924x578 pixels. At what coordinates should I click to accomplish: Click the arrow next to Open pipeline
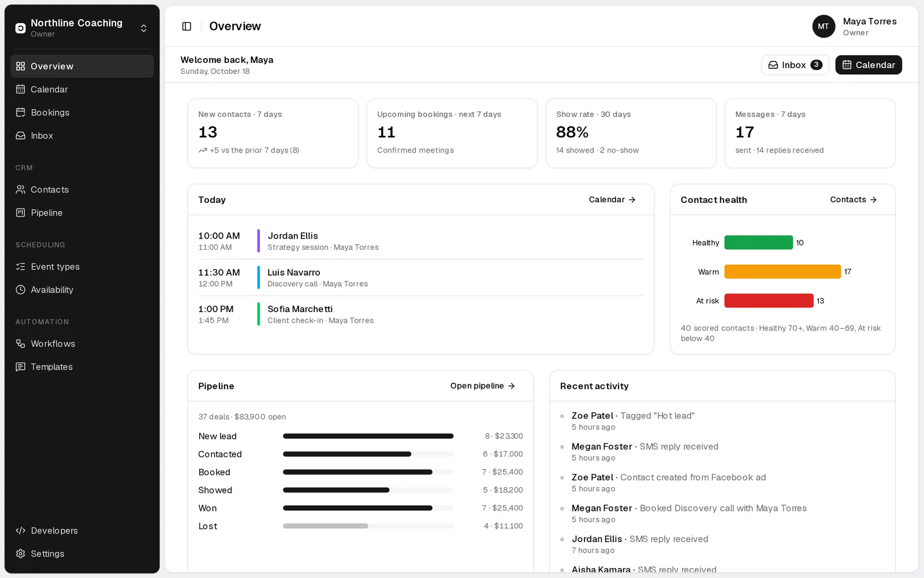512,386
